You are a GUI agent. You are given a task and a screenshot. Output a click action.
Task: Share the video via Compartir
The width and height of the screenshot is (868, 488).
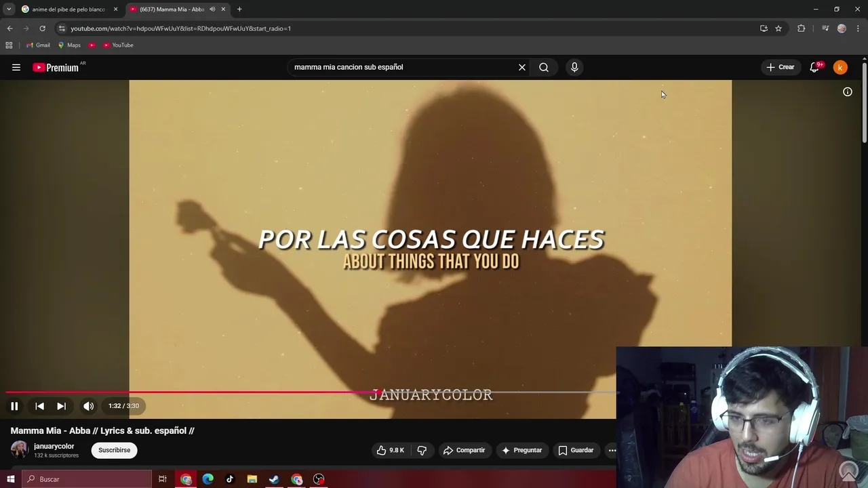464,450
